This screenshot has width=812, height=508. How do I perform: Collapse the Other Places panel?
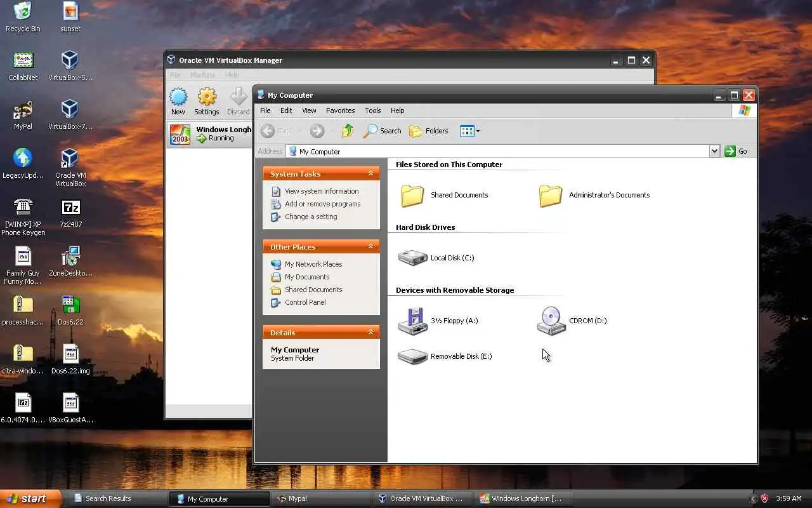point(370,246)
